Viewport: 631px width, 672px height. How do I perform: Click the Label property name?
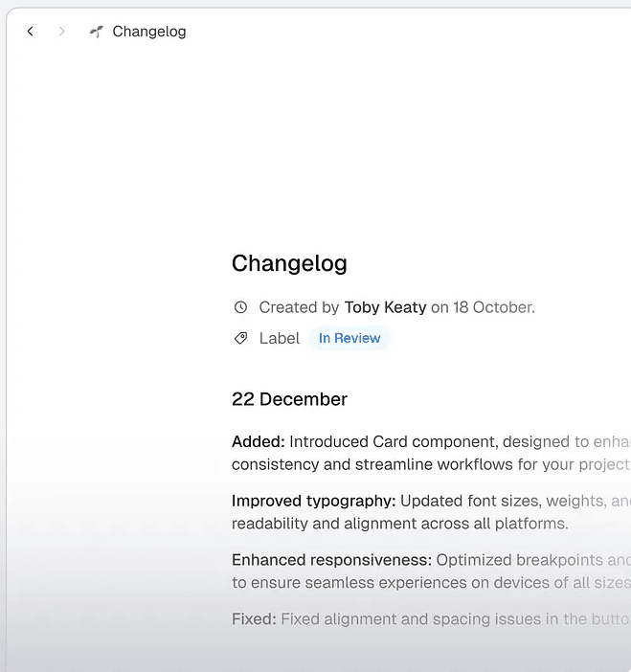(279, 338)
